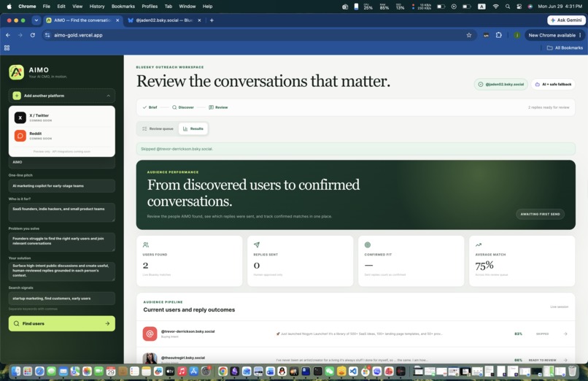Open the All Bookmarks folder
The image size is (588, 381).
tap(565, 47)
